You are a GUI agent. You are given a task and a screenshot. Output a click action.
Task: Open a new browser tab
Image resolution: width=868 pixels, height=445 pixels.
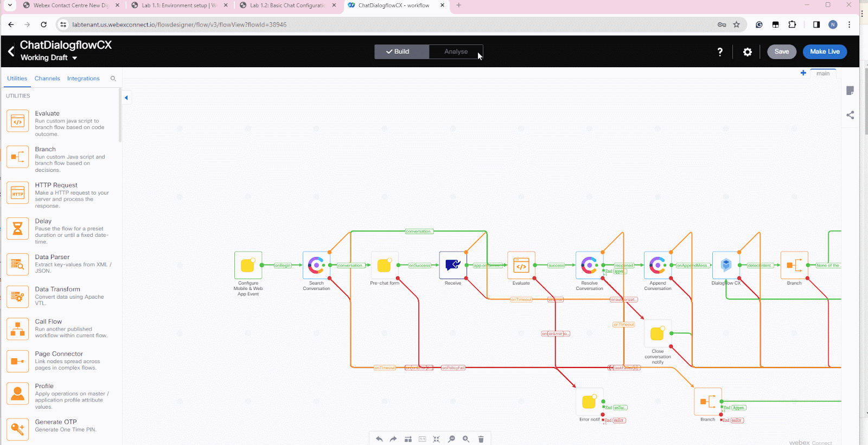pos(459,5)
